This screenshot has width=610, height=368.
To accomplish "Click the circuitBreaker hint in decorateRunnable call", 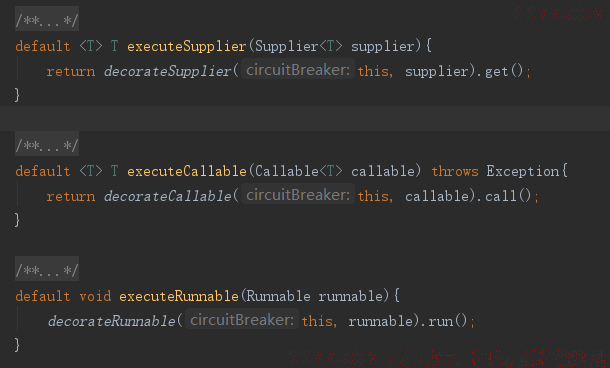I will pos(242,320).
